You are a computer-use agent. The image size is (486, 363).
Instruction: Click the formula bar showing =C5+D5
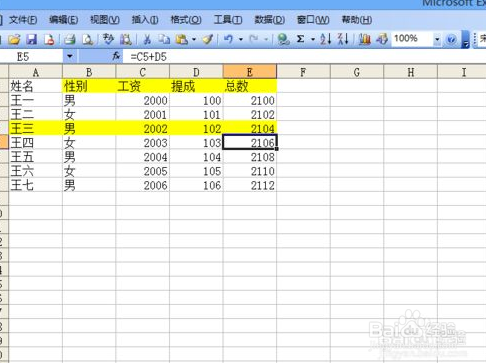pos(304,57)
